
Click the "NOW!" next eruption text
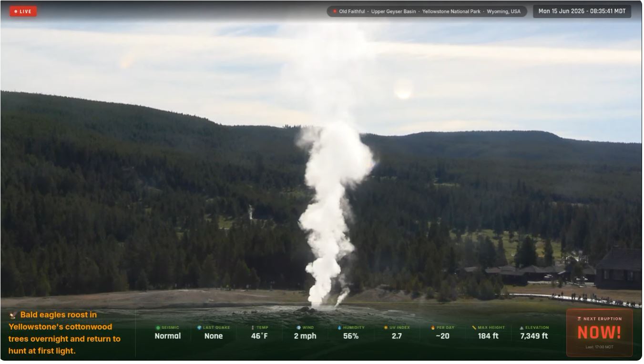pos(600,333)
